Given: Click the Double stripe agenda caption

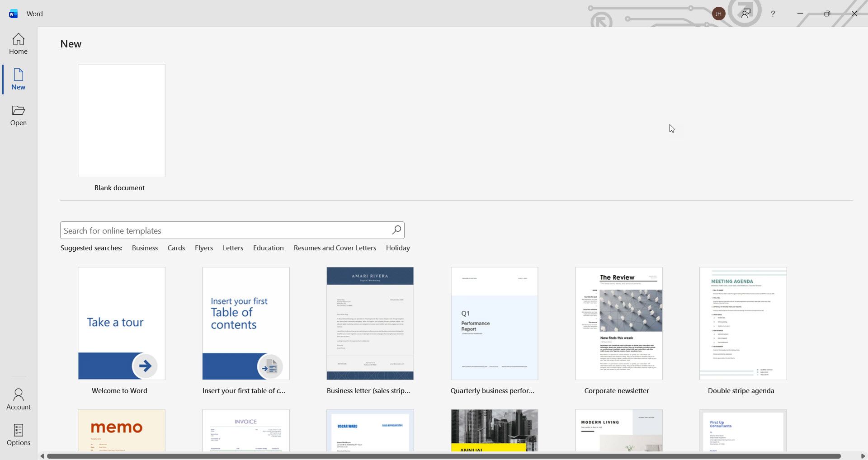Looking at the screenshot, I should coord(741,391).
